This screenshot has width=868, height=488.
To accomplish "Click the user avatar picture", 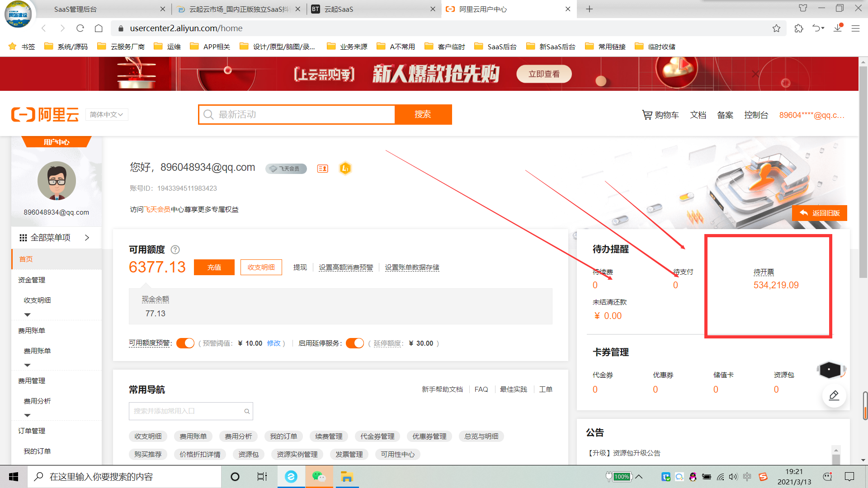I will point(57,181).
